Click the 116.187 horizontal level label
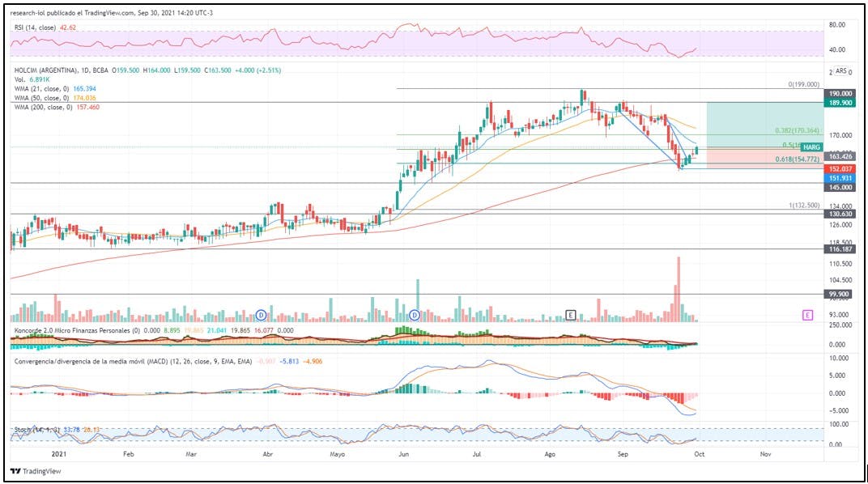This screenshot has height=484, width=868. (x=840, y=249)
